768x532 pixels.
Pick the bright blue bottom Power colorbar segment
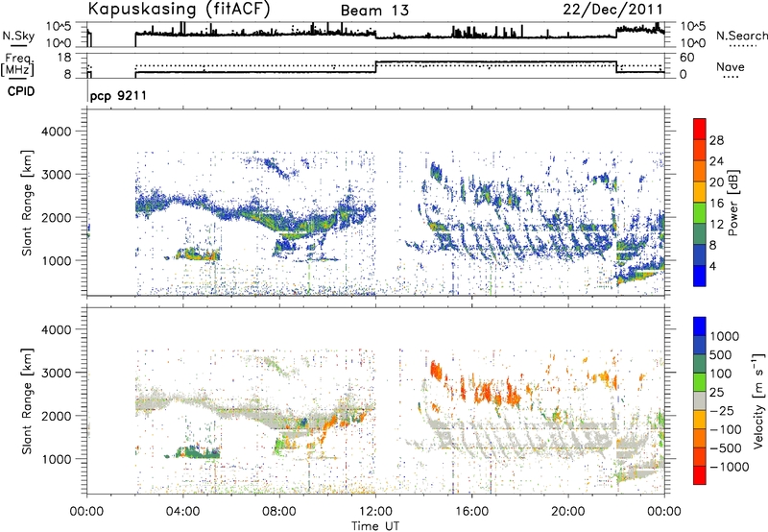pos(700,276)
